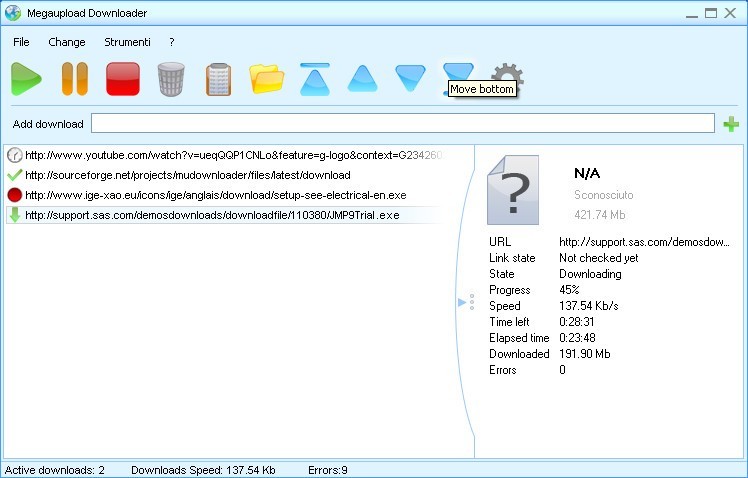Screen dimensions: 748x478
Task: Collapse the details panel with splitter arrow
Action: pyautogui.click(x=462, y=302)
